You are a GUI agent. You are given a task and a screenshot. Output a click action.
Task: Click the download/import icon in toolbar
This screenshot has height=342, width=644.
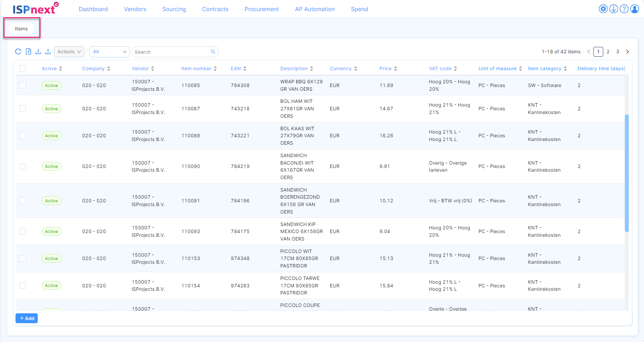pos(38,52)
